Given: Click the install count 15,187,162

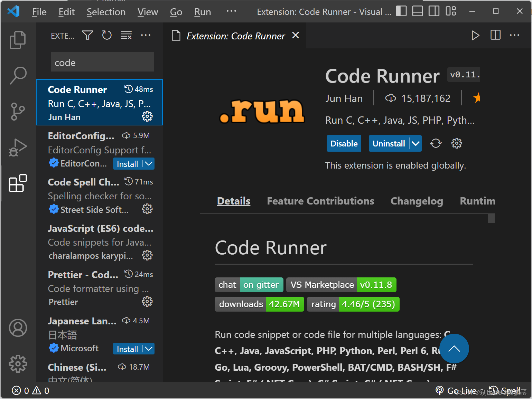Looking at the screenshot, I should click(x=418, y=98).
